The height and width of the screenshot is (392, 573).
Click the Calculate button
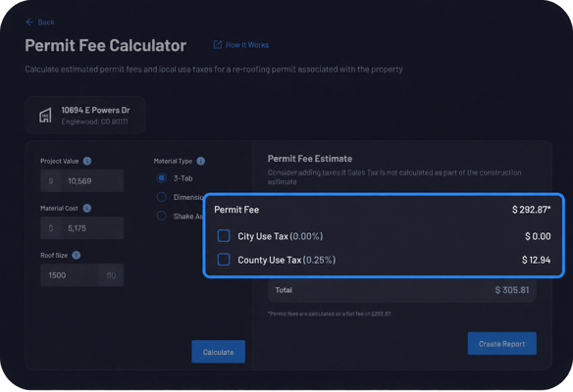(x=218, y=352)
